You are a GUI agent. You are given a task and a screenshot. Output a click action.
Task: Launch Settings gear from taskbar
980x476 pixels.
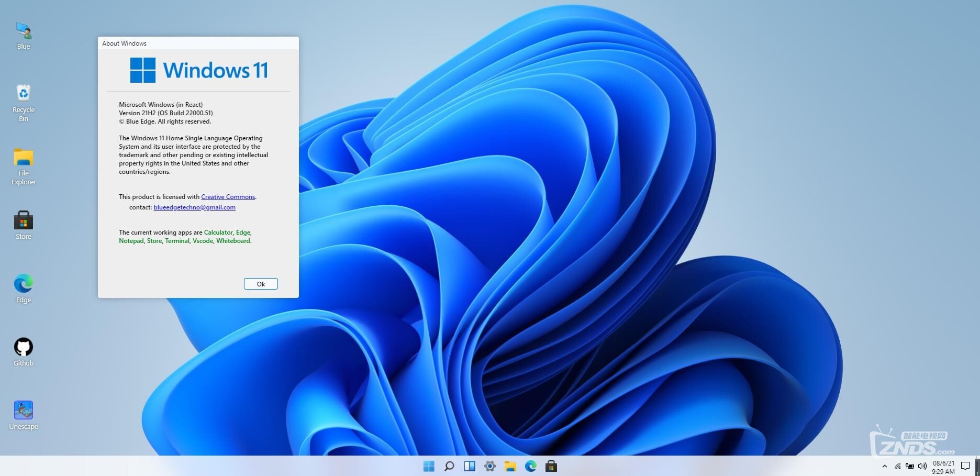click(490, 466)
